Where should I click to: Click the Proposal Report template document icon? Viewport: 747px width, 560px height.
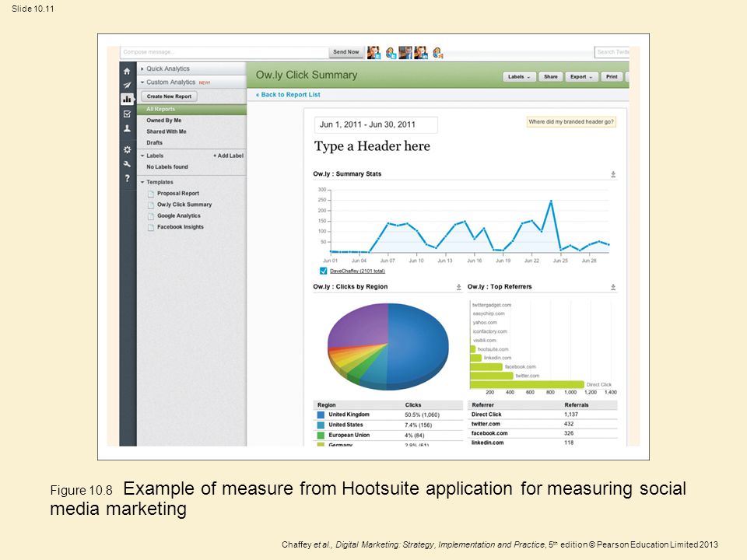point(150,194)
